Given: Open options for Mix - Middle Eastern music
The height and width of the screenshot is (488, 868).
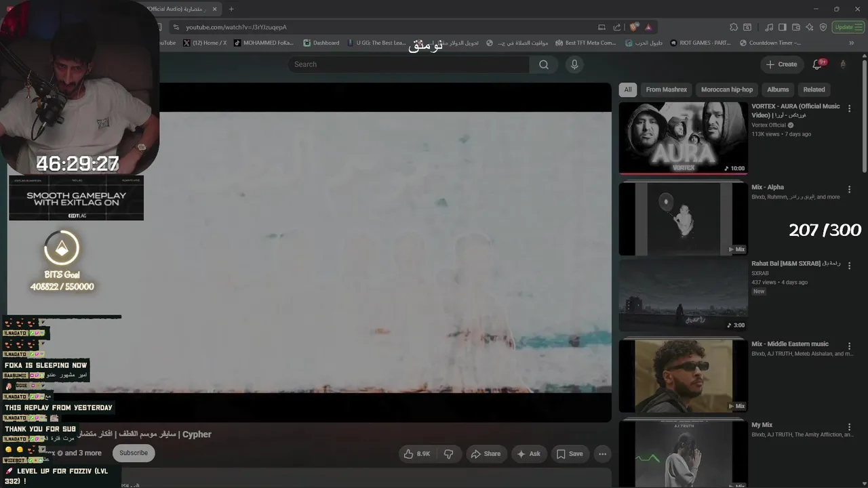Looking at the screenshot, I should pyautogui.click(x=849, y=346).
